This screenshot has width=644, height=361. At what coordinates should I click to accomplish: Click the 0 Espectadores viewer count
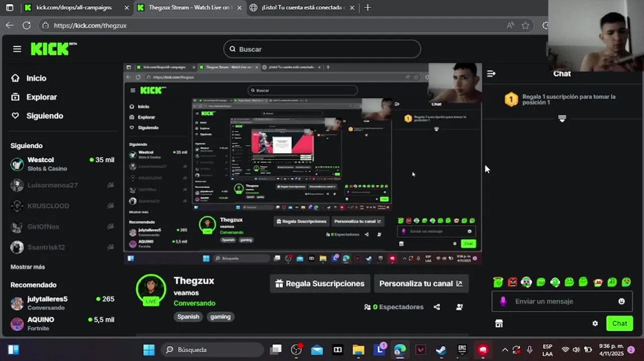[394, 307]
